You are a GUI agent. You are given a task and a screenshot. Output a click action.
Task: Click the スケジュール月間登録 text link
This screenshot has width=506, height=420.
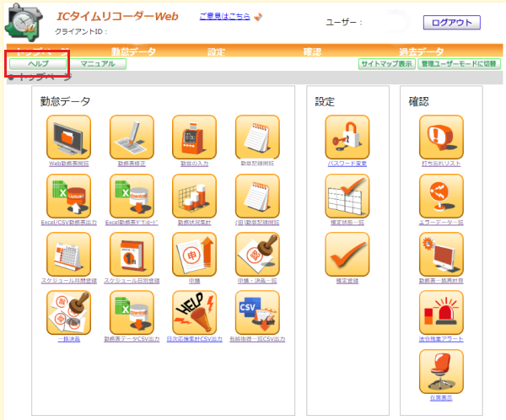[69, 281]
